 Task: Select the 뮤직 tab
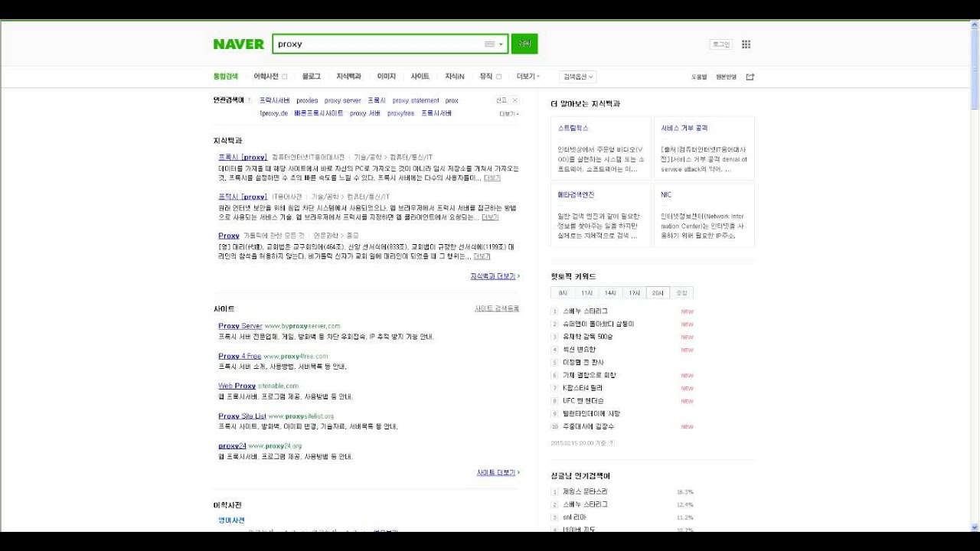tap(486, 77)
